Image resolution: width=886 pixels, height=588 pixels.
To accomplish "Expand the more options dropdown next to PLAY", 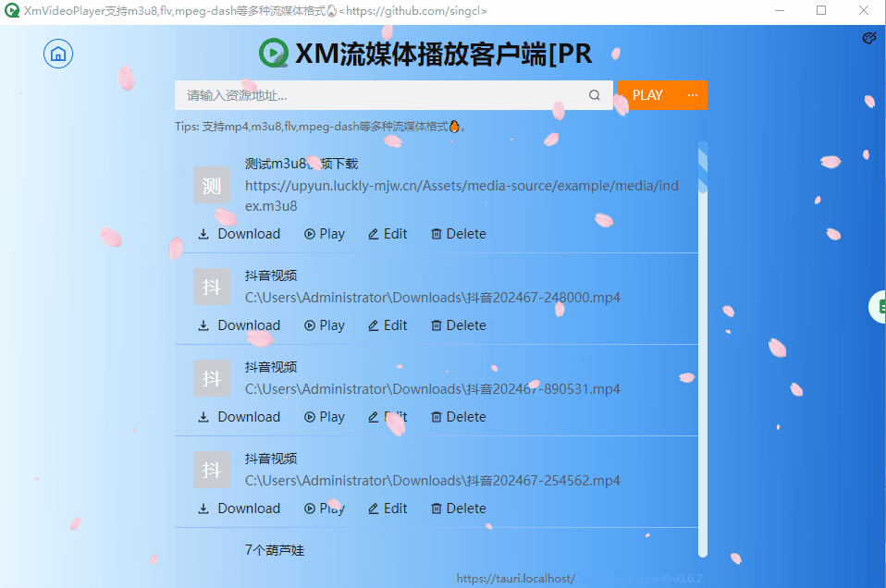I will (x=693, y=95).
